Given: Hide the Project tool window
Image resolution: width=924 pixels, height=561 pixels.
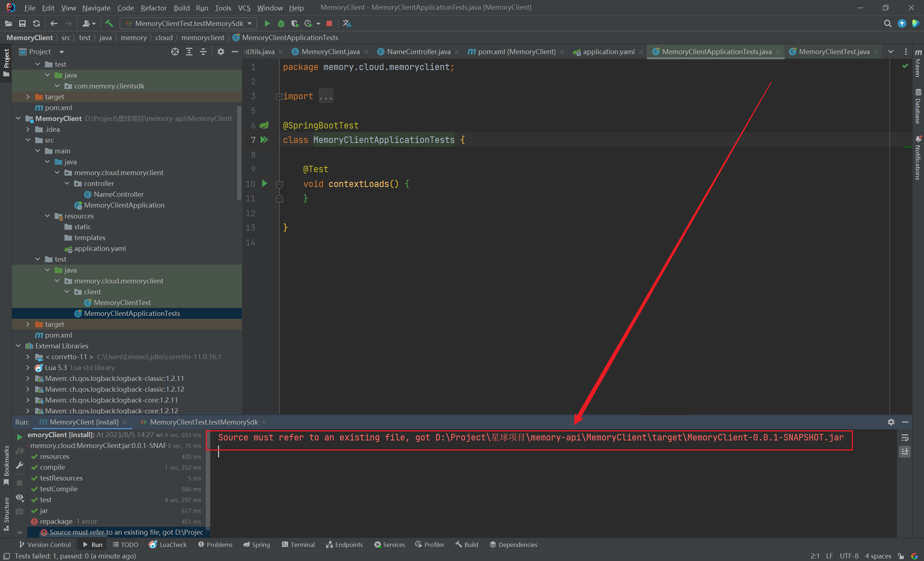Looking at the screenshot, I should [x=235, y=52].
